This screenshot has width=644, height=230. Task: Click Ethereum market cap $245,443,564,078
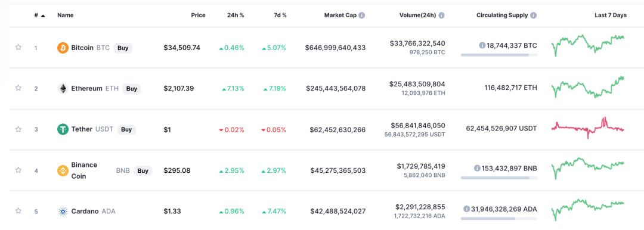(336, 88)
